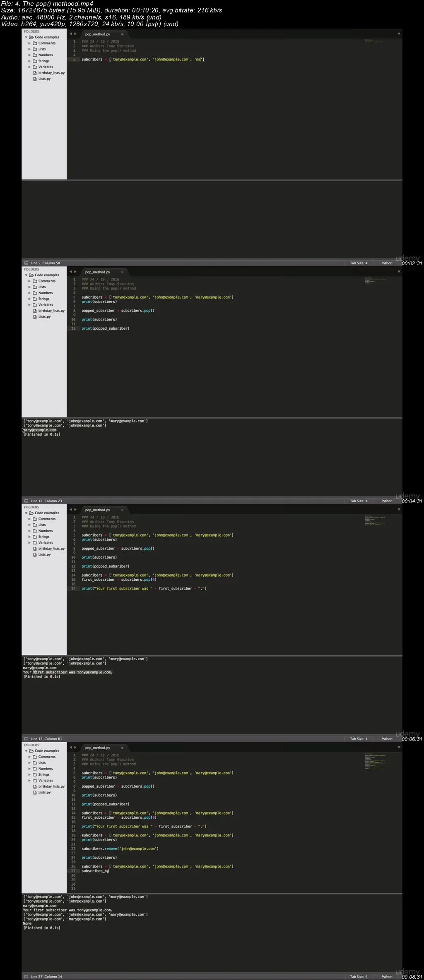The width and height of the screenshot is (424, 980).
Task: Close pop_method.py tab in 00:06:31 frame
Action: pyautogui.click(x=122, y=510)
